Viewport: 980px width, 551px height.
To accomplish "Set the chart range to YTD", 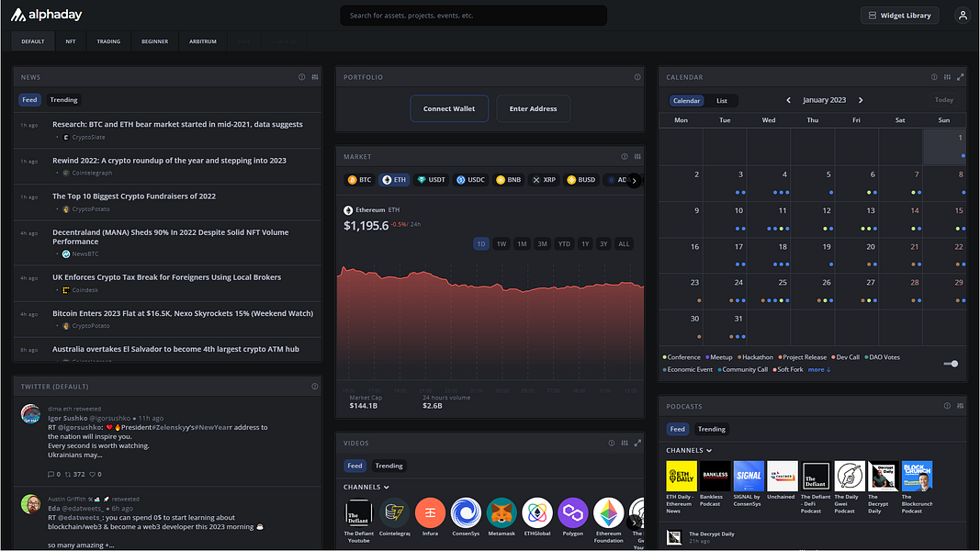I will (x=564, y=244).
